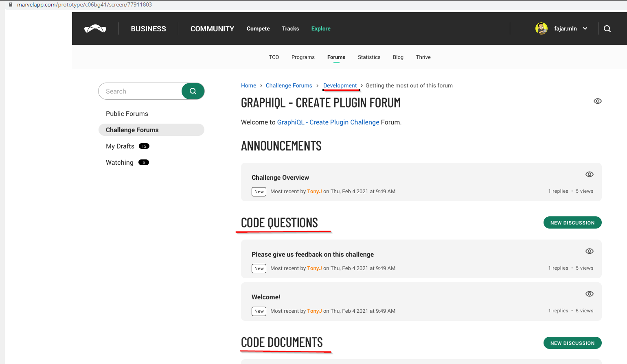Click the sidebar Search input field
The height and width of the screenshot is (364, 627).
point(140,91)
